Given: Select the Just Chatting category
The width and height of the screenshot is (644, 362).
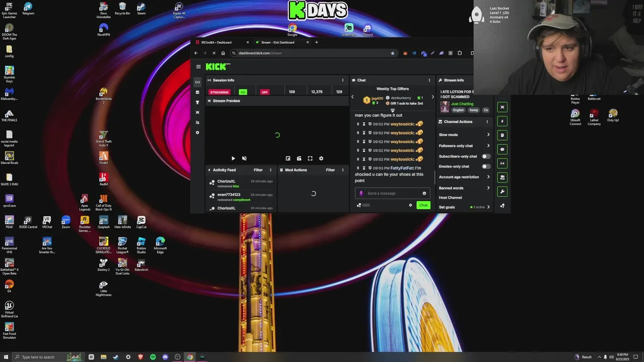Looking at the screenshot, I should [462, 104].
